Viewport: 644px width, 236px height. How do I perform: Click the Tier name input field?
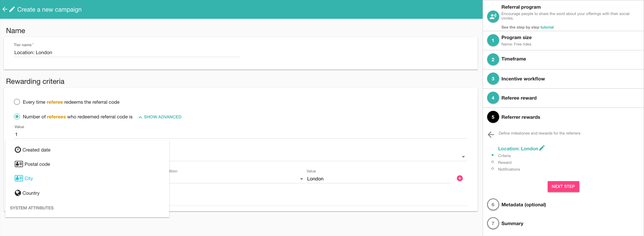126,53
